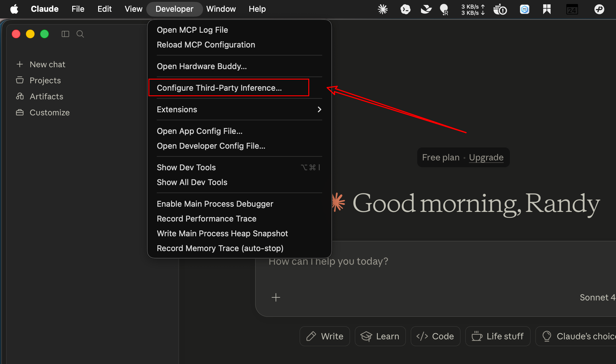Click the Write suggestion chip
The image size is (616, 364).
[325, 336]
